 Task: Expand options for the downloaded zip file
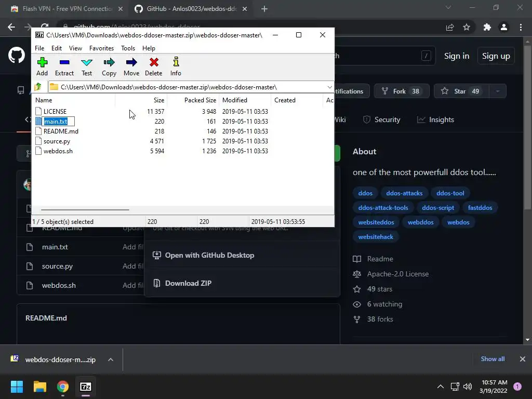[111, 360]
